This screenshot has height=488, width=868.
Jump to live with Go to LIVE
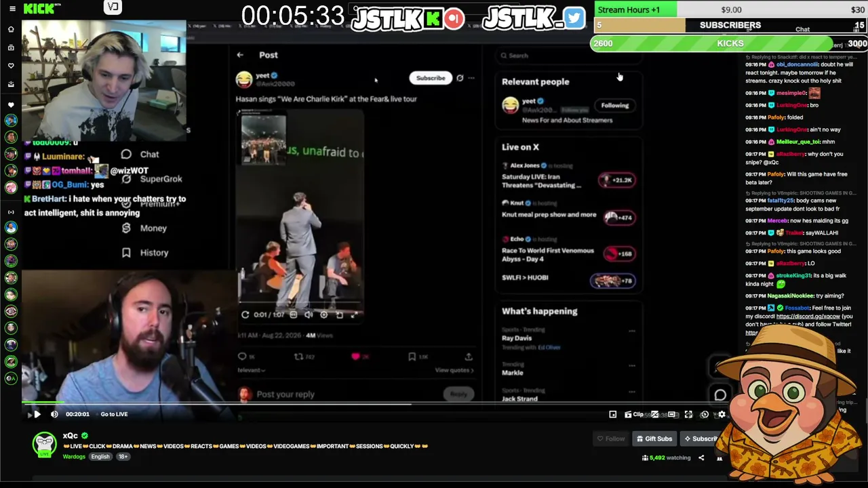[x=114, y=414]
